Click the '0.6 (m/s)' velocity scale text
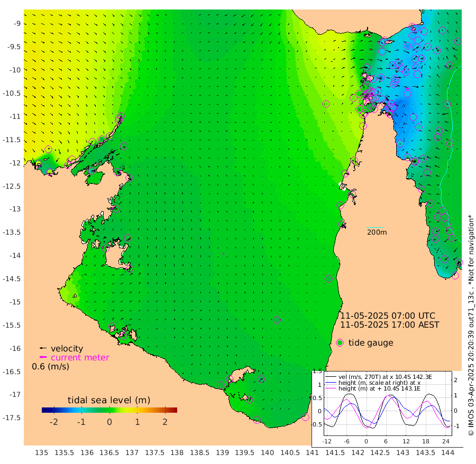The width and height of the screenshot is (476, 464). [x=50, y=366]
